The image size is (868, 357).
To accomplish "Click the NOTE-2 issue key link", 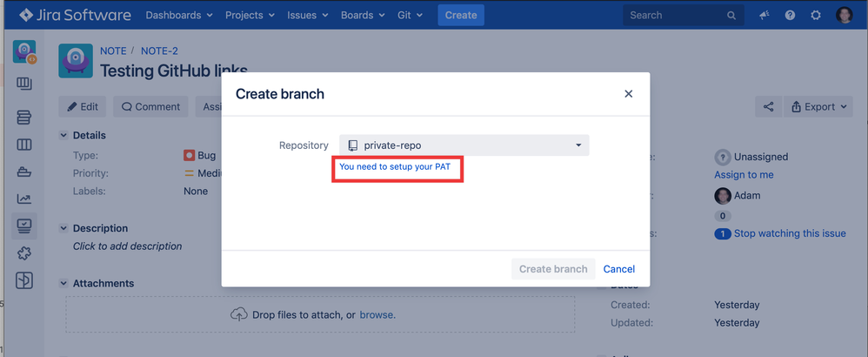I will (x=159, y=51).
